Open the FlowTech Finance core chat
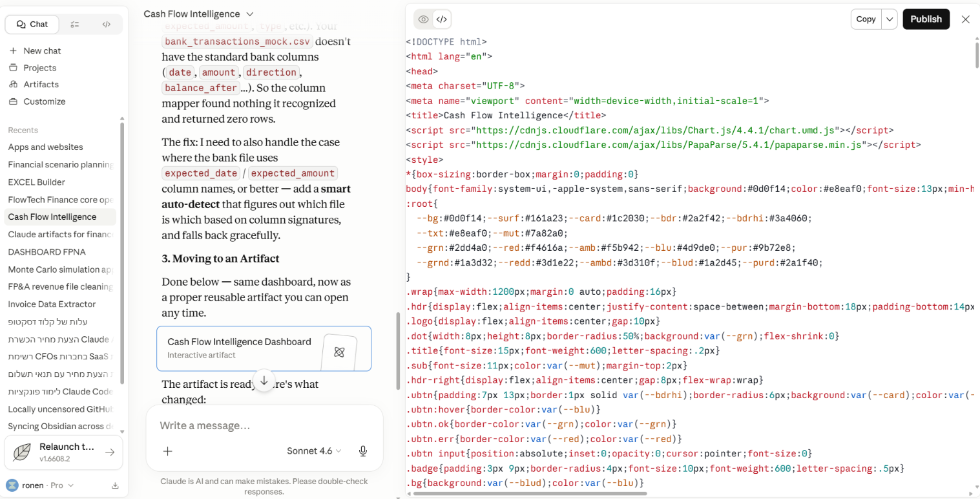980x499 pixels. (x=61, y=200)
